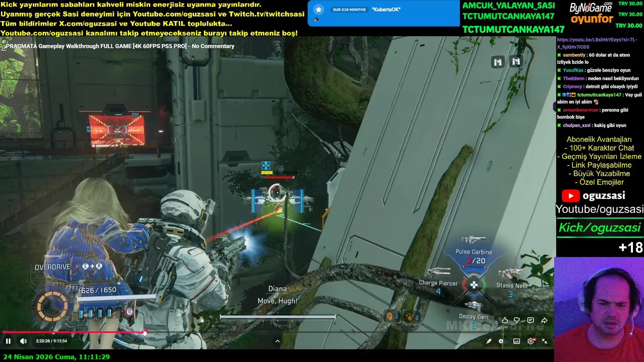Open the player settings gear
Viewport: 644px width, 362px height.
(x=530, y=341)
